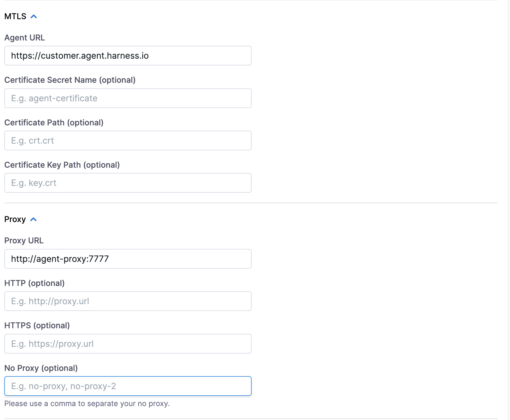Select the Certificate Path input box
This screenshot has width=510, height=420.
128,141
